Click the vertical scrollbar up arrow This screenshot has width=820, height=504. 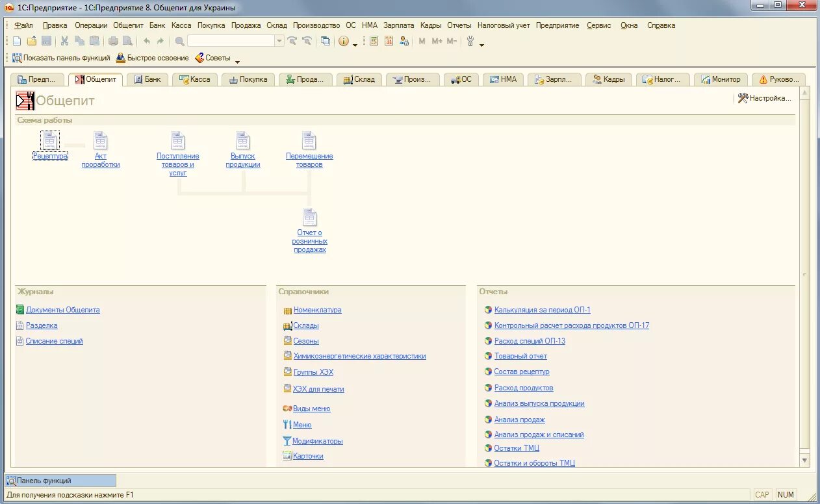coord(805,94)
